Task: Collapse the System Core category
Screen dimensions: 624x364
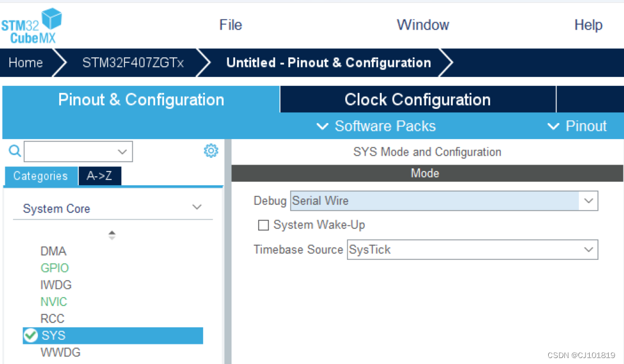Action: coord(197,207)
